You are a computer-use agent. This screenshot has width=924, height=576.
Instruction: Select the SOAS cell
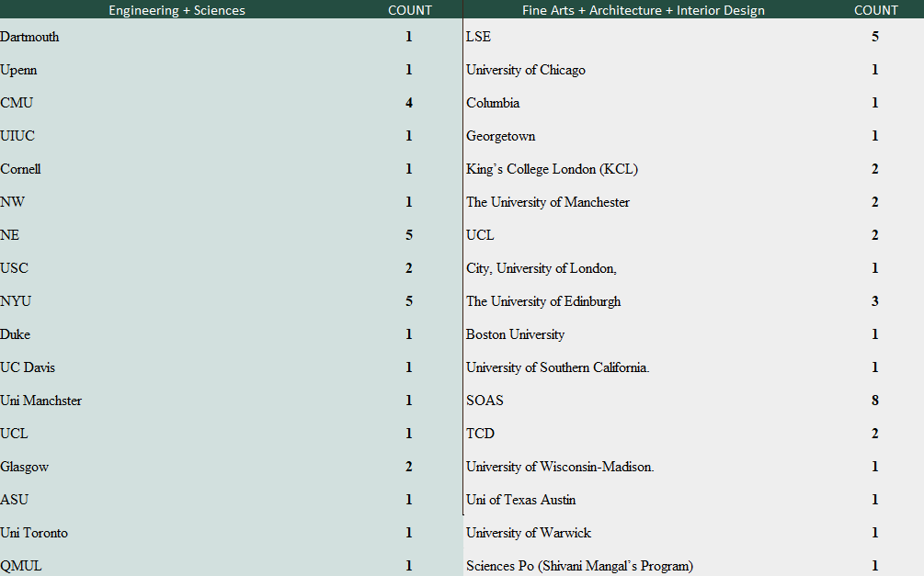click(x=485, y=400)
